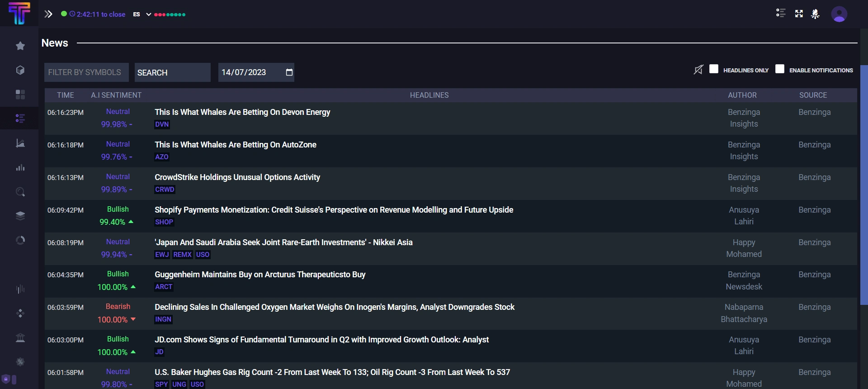
Task: Click the AZO ticker tag
Action: coord(162,157)
